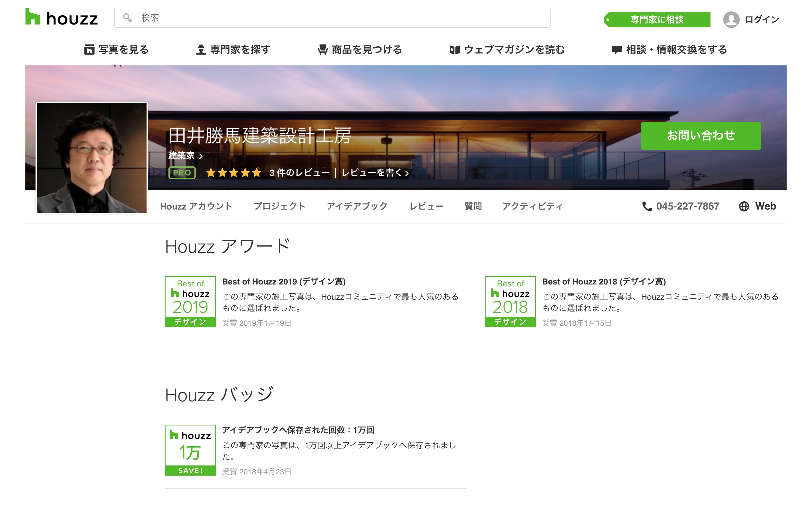Viewport: 812px width, 508px height.
Task: Open the 写真を見る menu
Action: click(116, 50)
